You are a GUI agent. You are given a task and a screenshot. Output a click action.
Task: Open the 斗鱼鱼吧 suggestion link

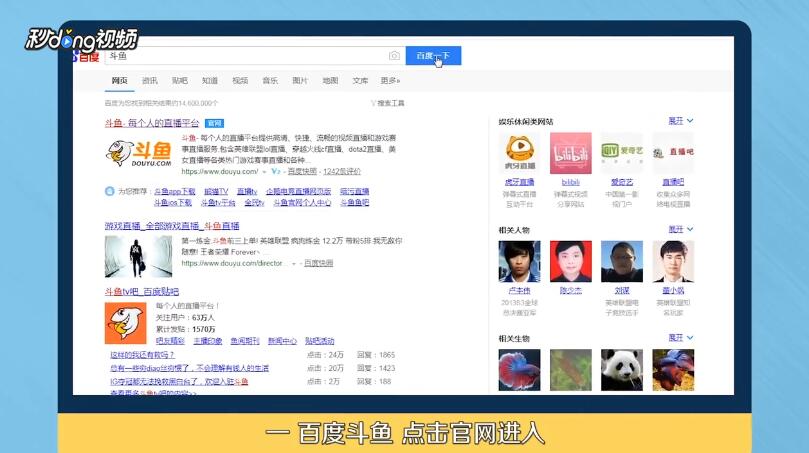tap(354, 203)
